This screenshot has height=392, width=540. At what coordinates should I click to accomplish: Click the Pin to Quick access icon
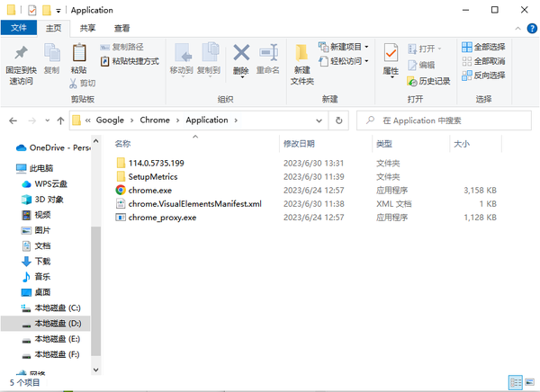pyautogui.click(x=21, y=53)
